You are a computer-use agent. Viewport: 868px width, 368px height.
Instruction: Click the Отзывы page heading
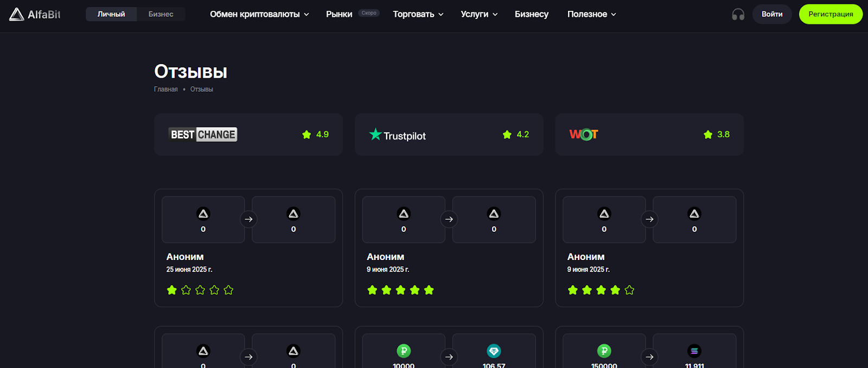[190, 71]
